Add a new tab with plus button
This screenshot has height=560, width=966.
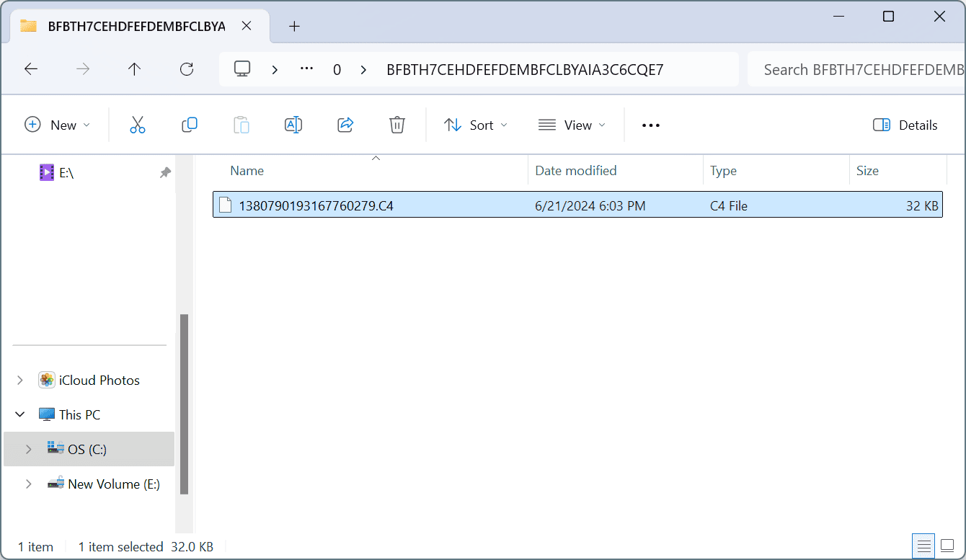294,27
